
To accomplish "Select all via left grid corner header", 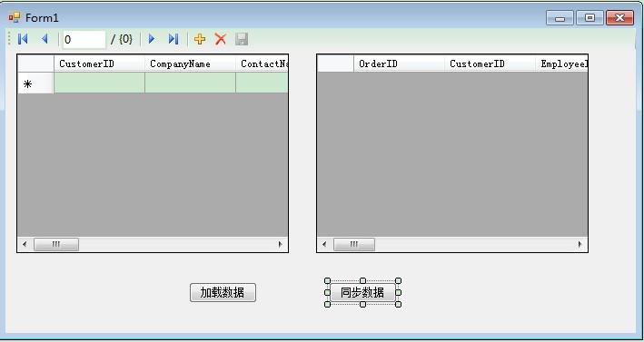I will tap(35, 64).
